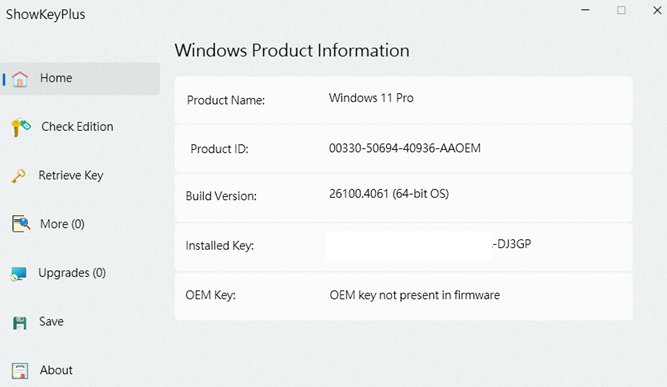Screen dimensions: 667x387
Task: Close the ShowKeyPlus window
Action: pyautogui.click(x=657, y=10)
